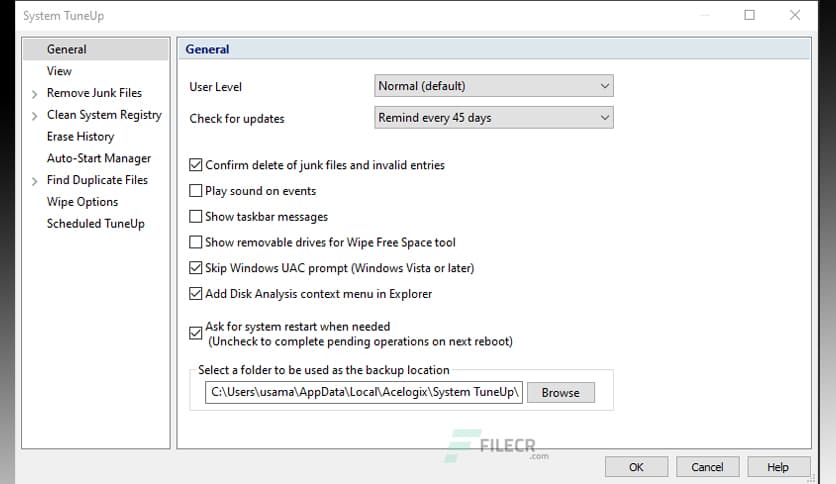The height and width of the screenshot is (484, 836).
Task: Open Wipe Options settings
Action: click(x=82, y=202)
